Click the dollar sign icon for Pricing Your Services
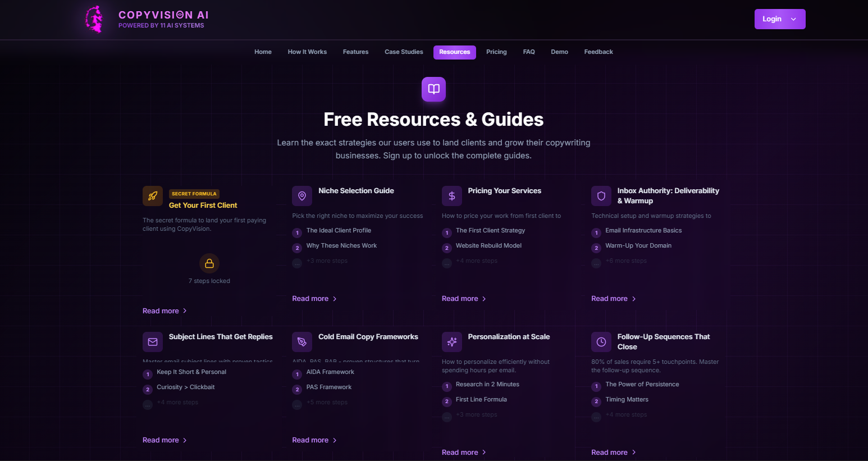868x461 pixels. coord(452,196)
